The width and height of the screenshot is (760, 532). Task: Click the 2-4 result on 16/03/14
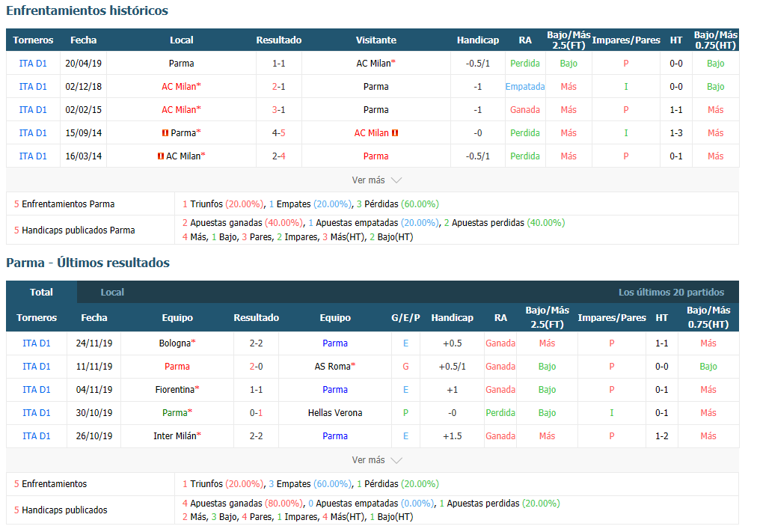coord(279,156)
